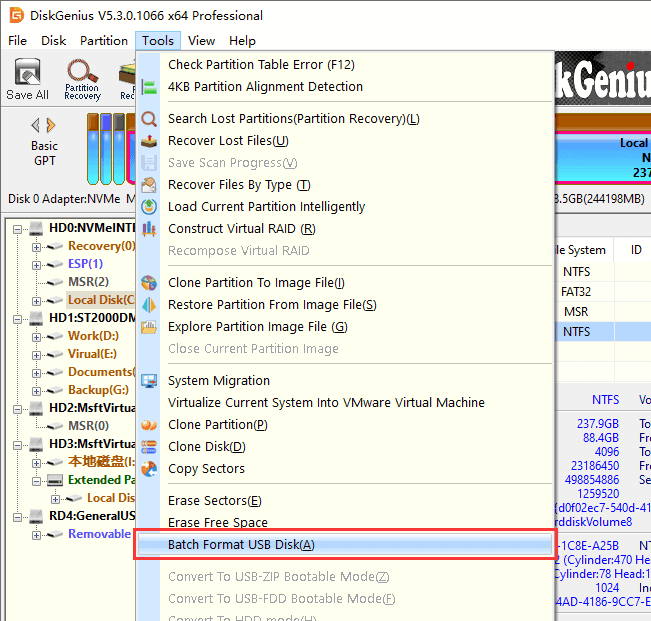
Task: Expand the Work(D:) partition node
Action: (37, 336)
